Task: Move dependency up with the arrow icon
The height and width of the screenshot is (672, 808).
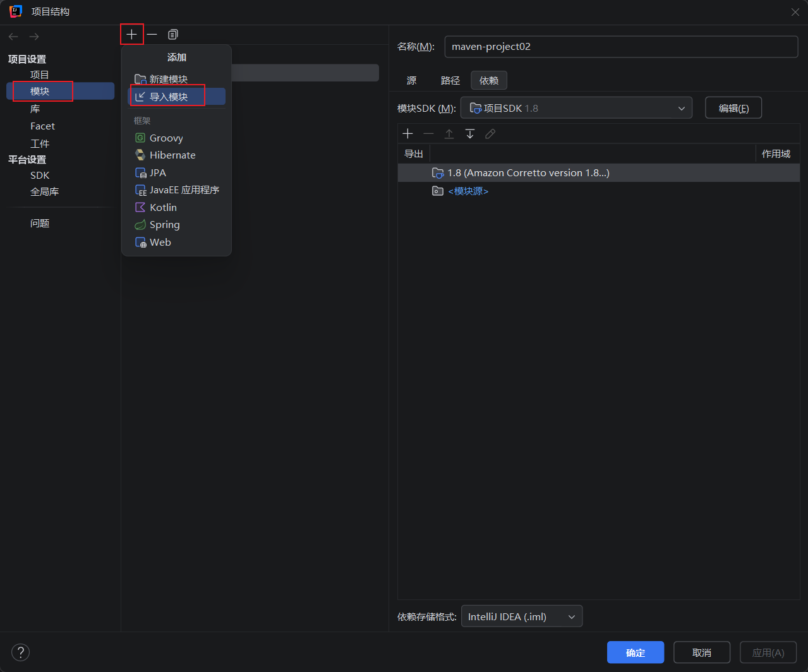Action: point(449,134)
